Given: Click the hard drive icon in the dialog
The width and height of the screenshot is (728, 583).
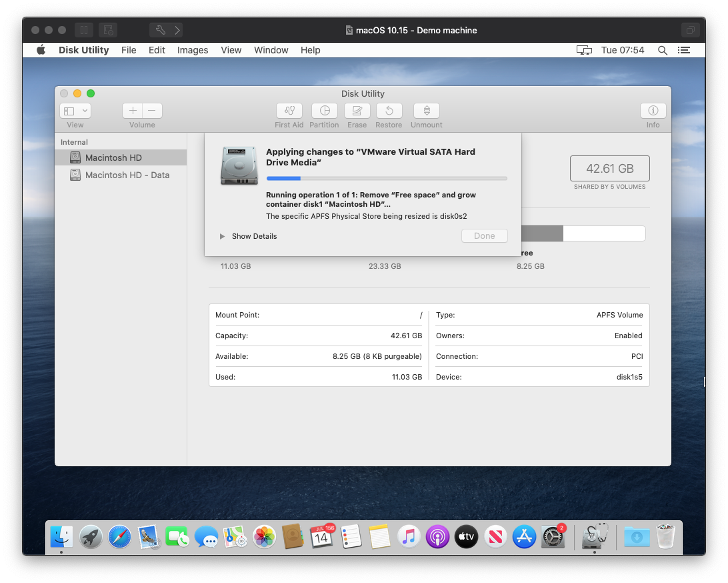Looking at the screenshot, I should (x=239, y=166).
